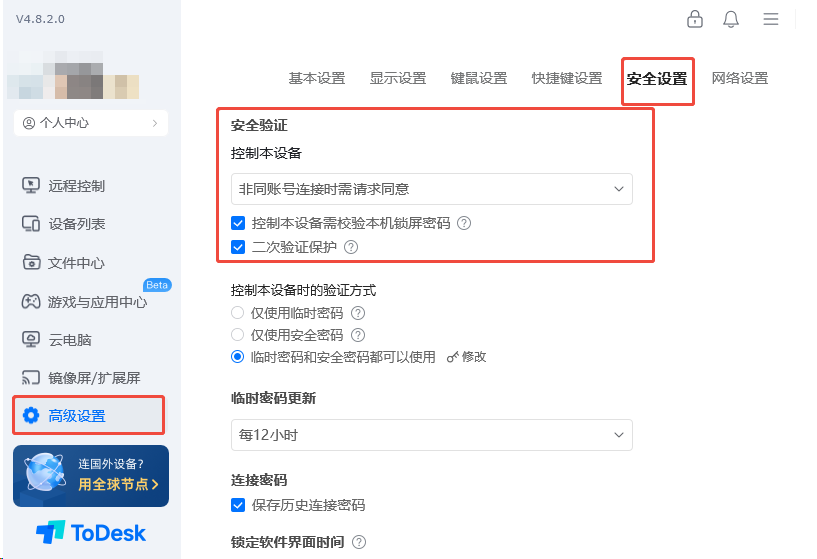Uncheck 保存历史连接密码 checkbox

(238, 505)
